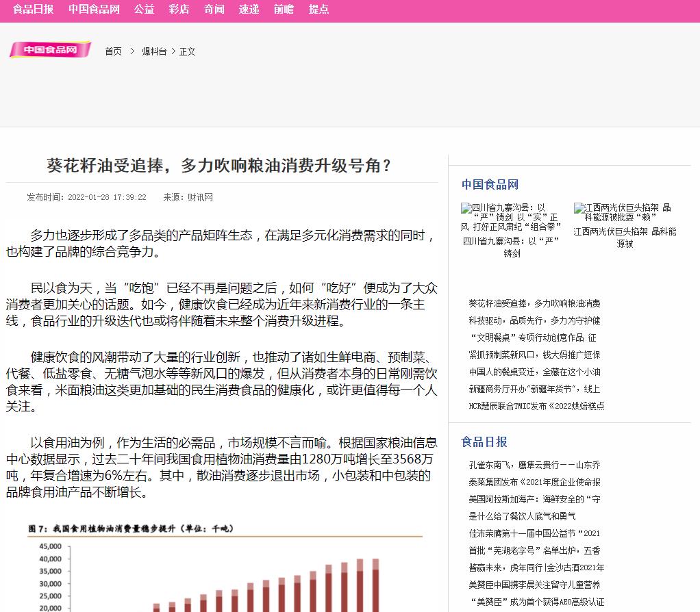The width and height of the screenshot is (700, 612).
Task: Open the sidebar 中国食品网 section heading
Action: (x=490, y=184)
